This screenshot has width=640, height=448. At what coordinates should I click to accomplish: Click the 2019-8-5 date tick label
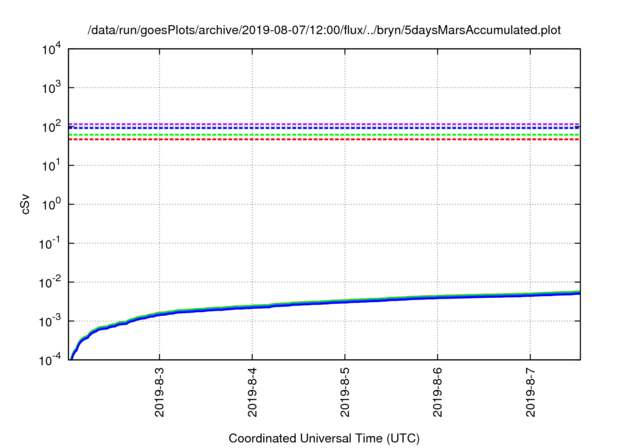click(x=345, y=392)
